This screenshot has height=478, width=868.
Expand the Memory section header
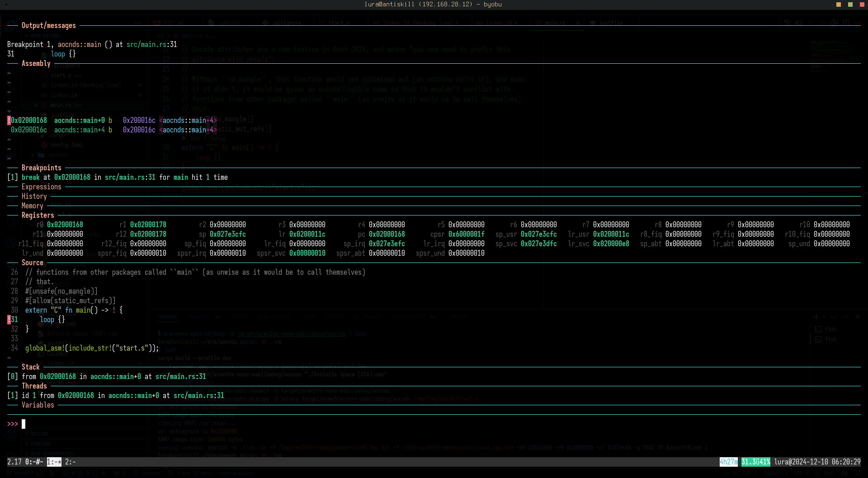[x=32, y=206]
